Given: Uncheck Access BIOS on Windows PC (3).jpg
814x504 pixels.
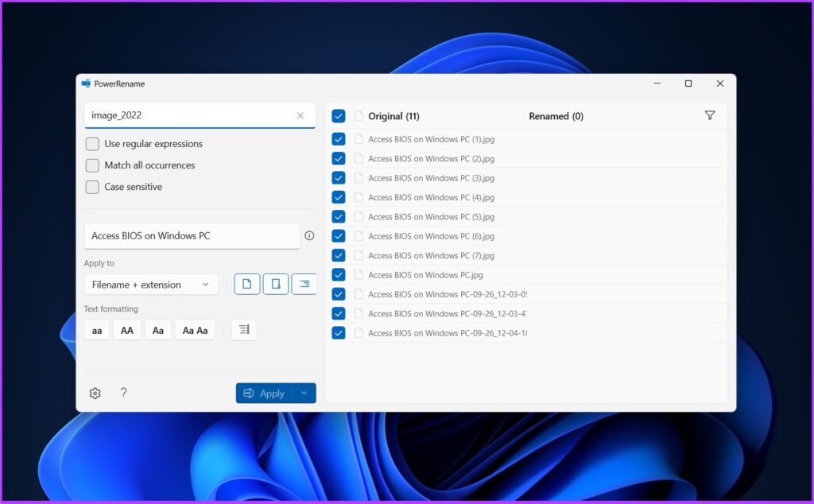Looking at the screenshot, I should 339,177.
